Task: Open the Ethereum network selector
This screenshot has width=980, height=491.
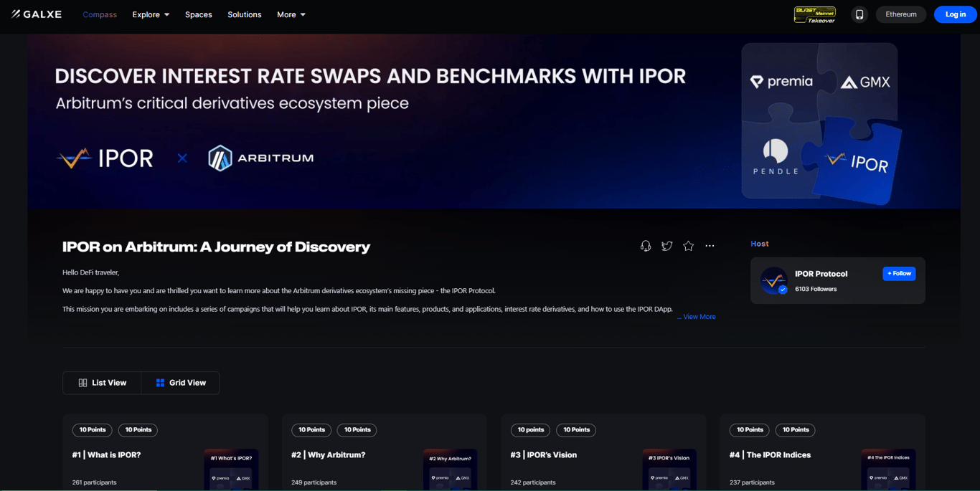Action: click(901, 14)
